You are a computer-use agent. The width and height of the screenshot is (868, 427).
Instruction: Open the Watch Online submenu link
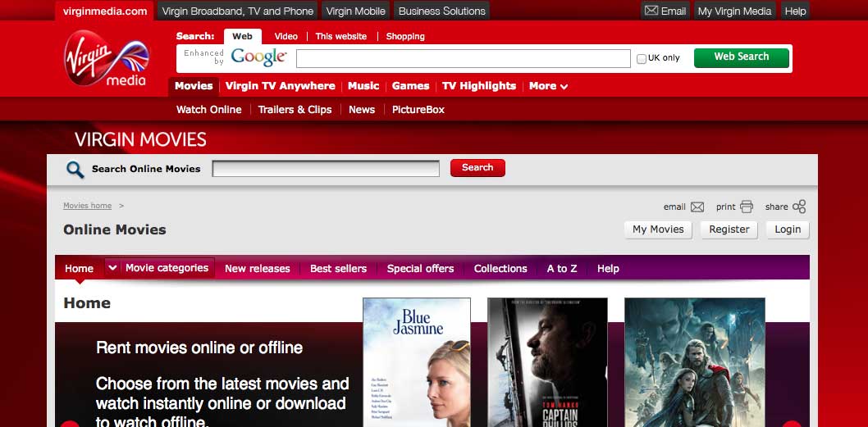click(208, 110)
